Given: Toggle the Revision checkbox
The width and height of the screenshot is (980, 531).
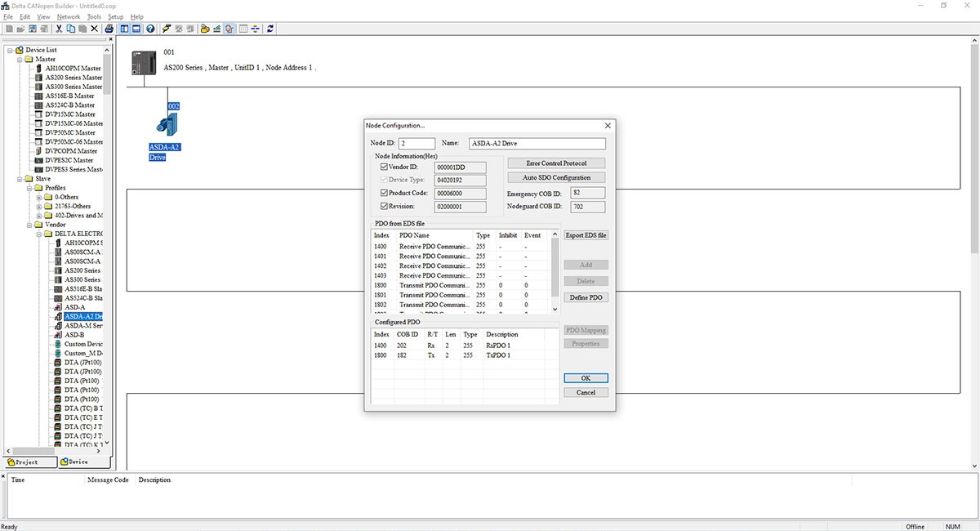Looking at the screenshot, I should tap(384, 206).
